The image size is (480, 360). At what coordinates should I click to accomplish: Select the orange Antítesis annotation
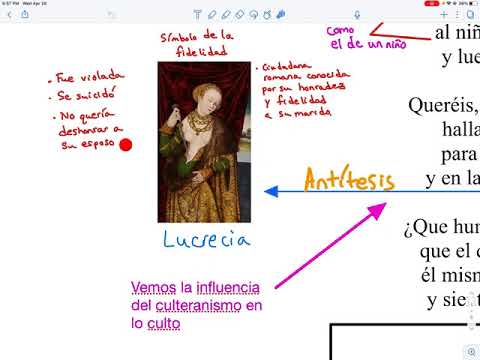(x=349, y=179)
